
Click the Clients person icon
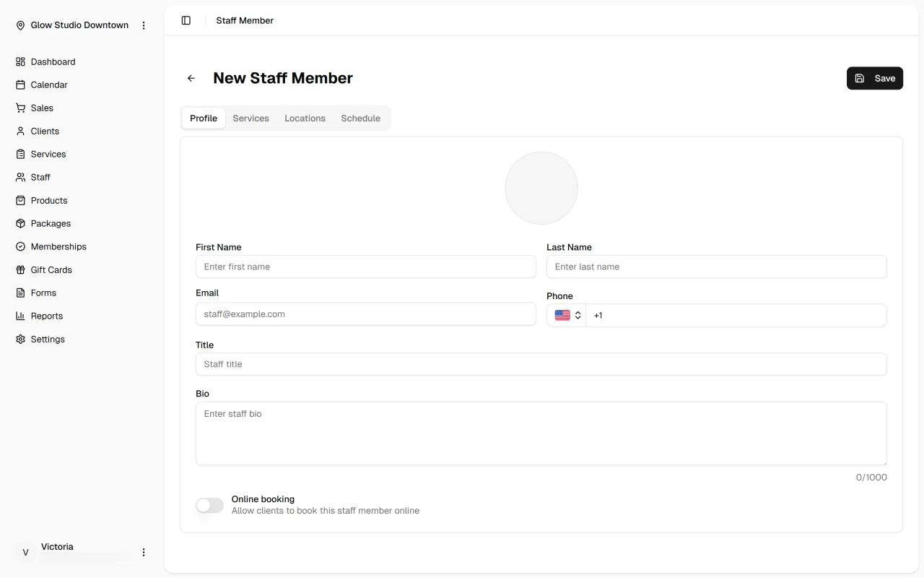tap(20, 131)
